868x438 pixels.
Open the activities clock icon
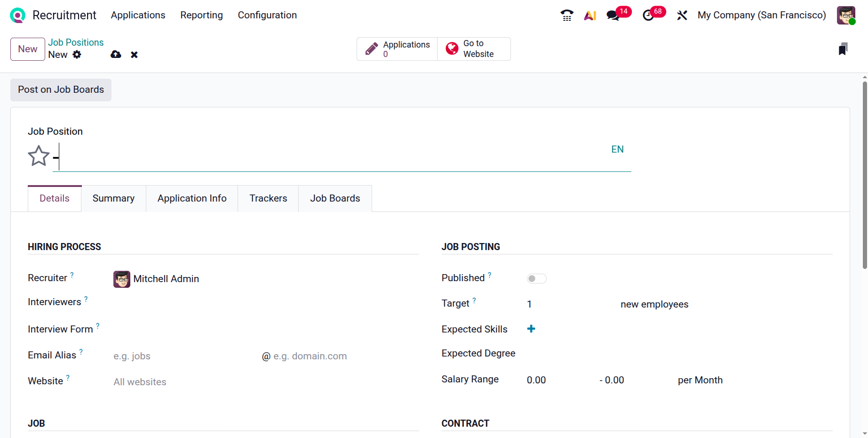coord(648,16)
